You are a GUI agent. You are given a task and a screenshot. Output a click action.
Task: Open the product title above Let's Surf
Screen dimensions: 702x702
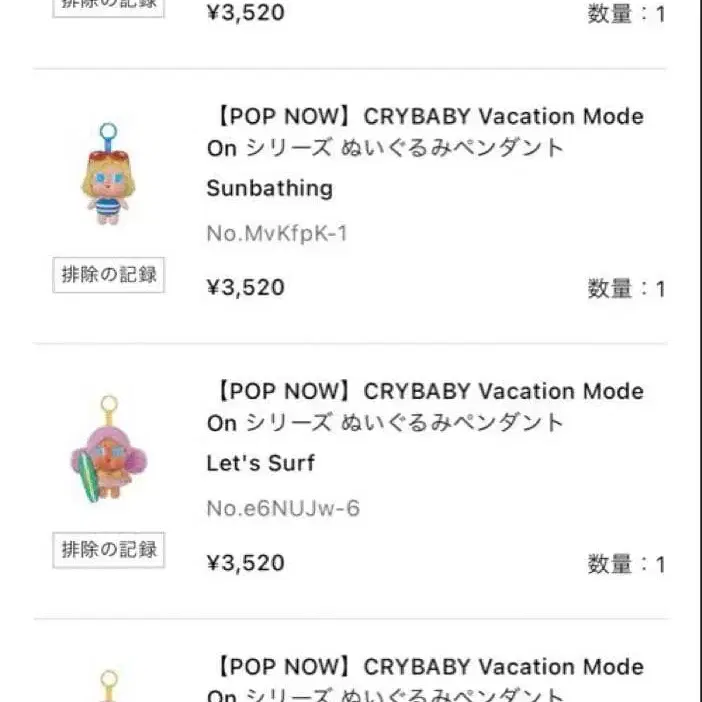(x=425, y=407)
